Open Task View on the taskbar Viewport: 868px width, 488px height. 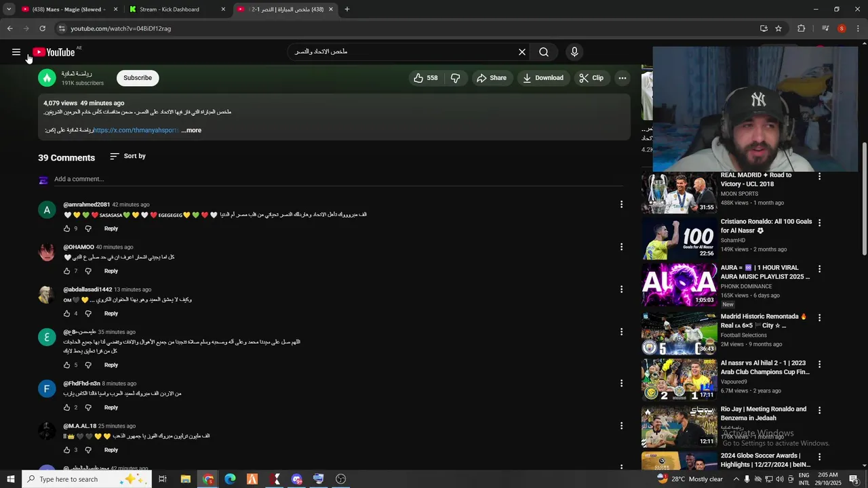163,479
